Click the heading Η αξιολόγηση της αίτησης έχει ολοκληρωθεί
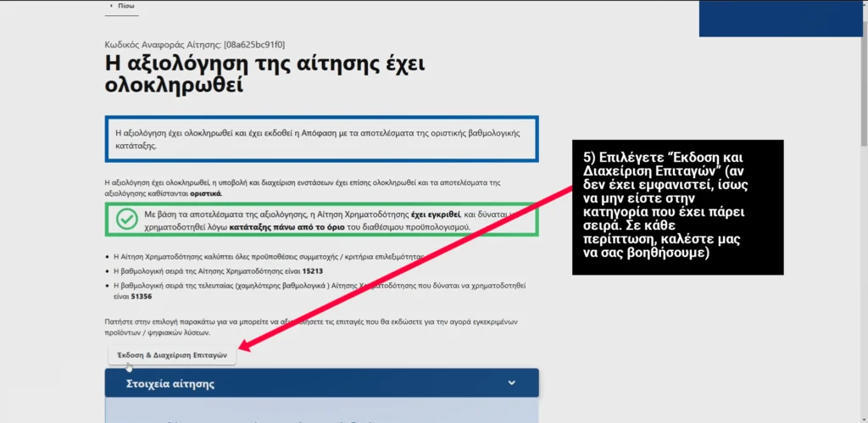The height and width of the screenshot is (423, 868). (264, 75)
